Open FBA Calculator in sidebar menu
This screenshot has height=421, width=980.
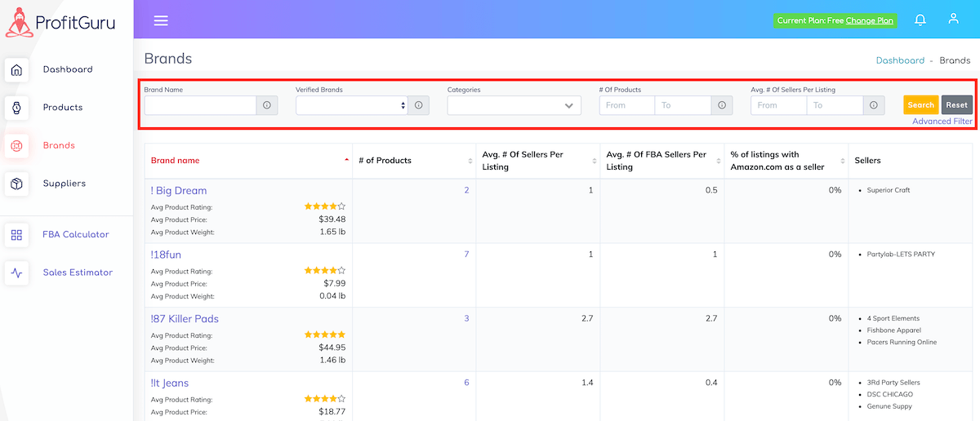point(76,234)
